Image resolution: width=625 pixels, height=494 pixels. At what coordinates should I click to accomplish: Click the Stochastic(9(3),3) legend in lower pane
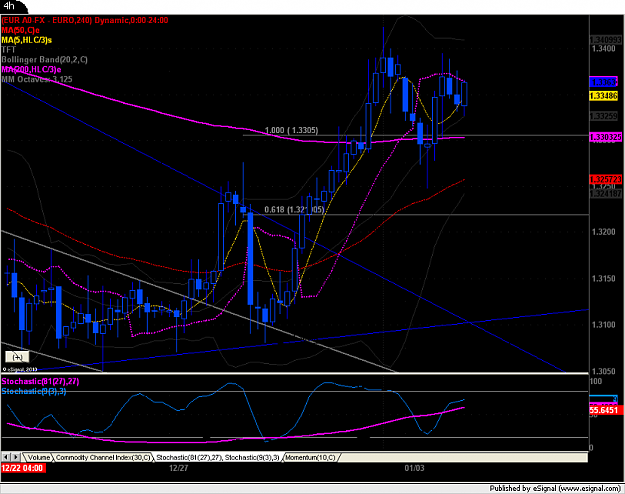tap(34, 391)
